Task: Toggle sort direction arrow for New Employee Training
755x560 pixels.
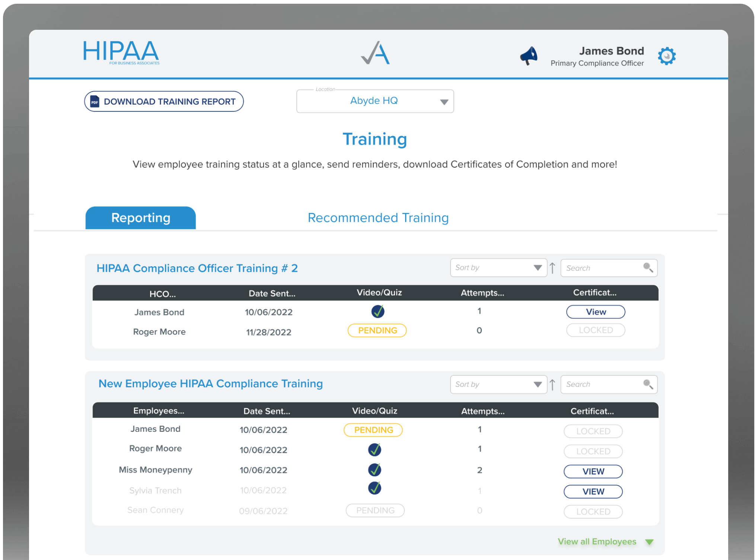Action: (552, 384)
